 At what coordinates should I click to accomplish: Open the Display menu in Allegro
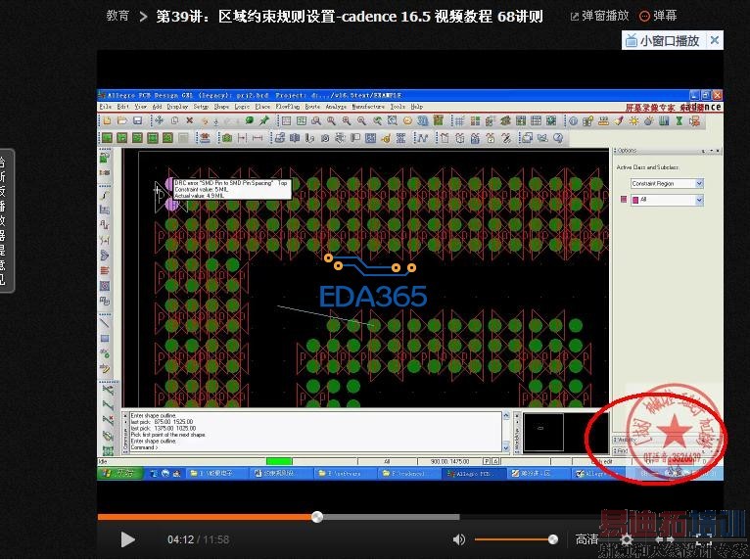click(x=177, y=107)
